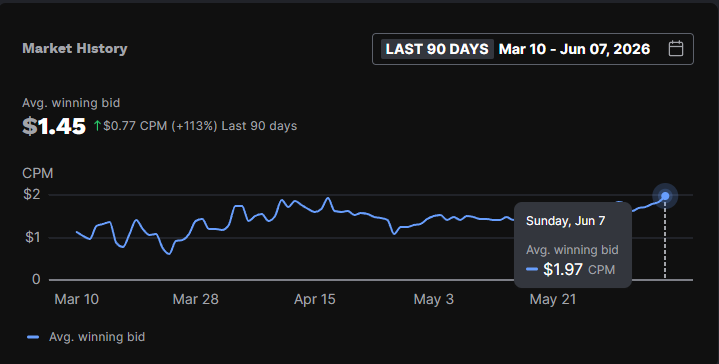Click the green upward trend arrow

click(97, 126)
